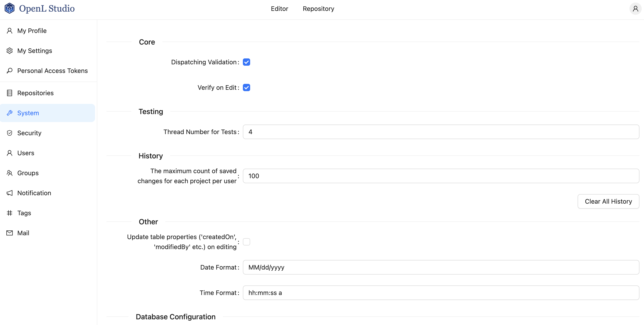Click into the Date Format field
This screenshot has width=644, height=325.
(441, 267)
